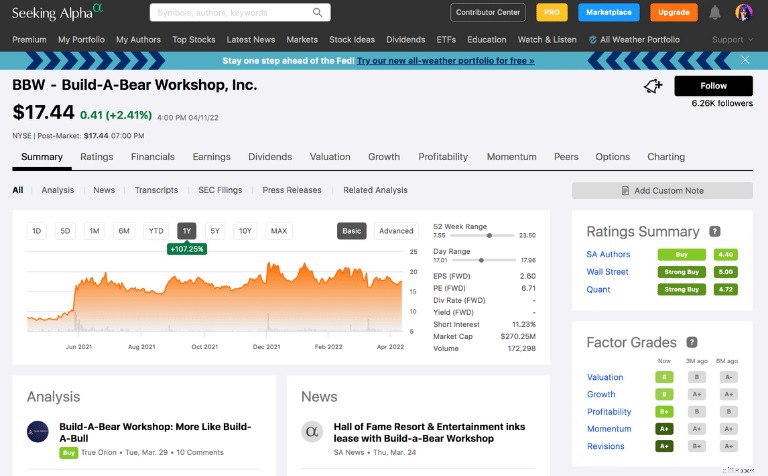The image size is (768, 476).
Task: Open the Dividends navigation menu item
Action: (406, 40)
